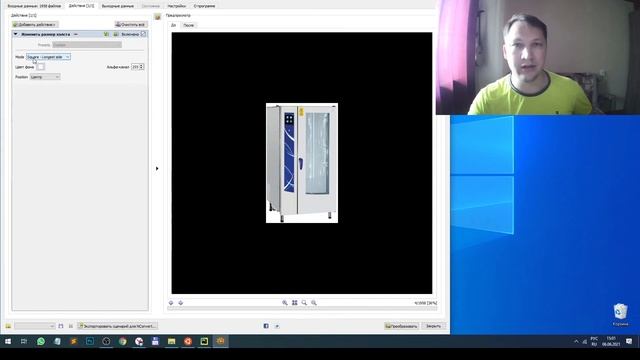Screen dimensions: 640x360
Task: Show previous preview image arrow
Action: click(171, 303)
